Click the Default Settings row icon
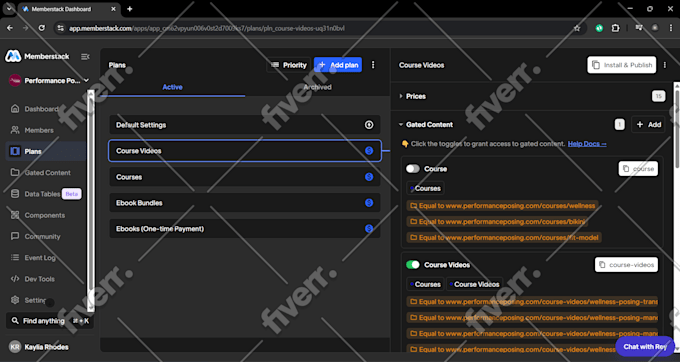Image resolution: width=680 pixels, height=362 pixels. point(369,125)
